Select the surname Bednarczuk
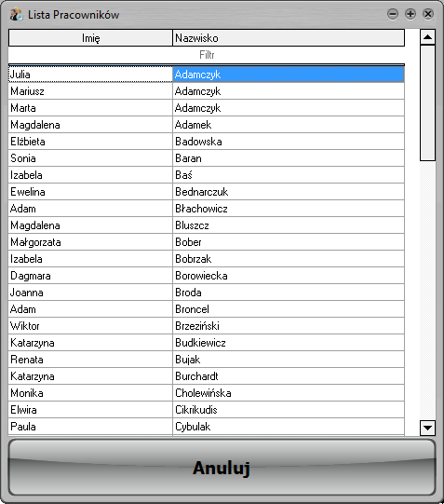The image size is (444, 504). click(x=289, y=192)
